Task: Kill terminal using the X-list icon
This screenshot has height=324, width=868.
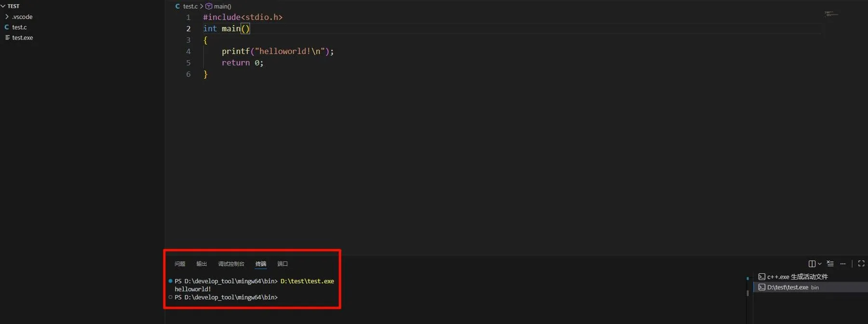Action: (x=830, y=264)
